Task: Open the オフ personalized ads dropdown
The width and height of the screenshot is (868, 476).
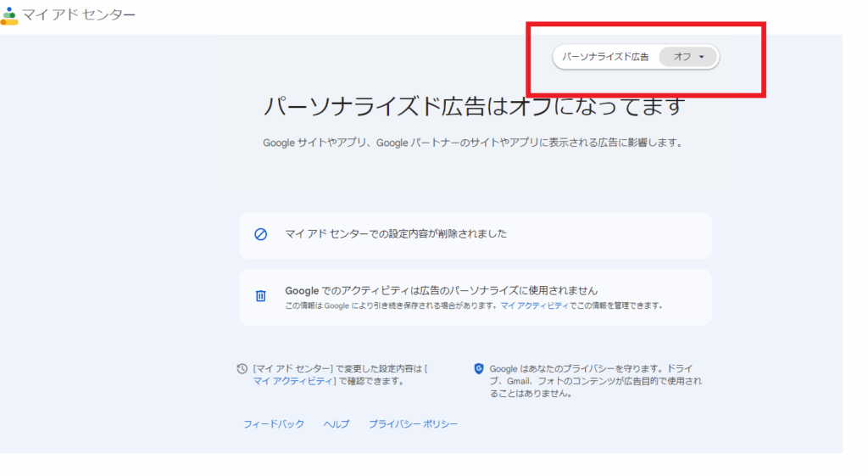Action: pyautogui.click(x=688, y=57)
